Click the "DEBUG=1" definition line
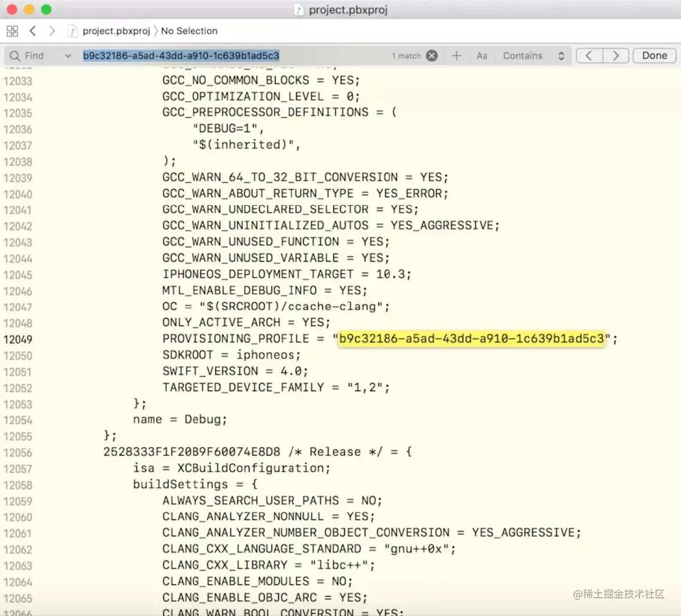681x616 pixels. click(x=228, y=128)
